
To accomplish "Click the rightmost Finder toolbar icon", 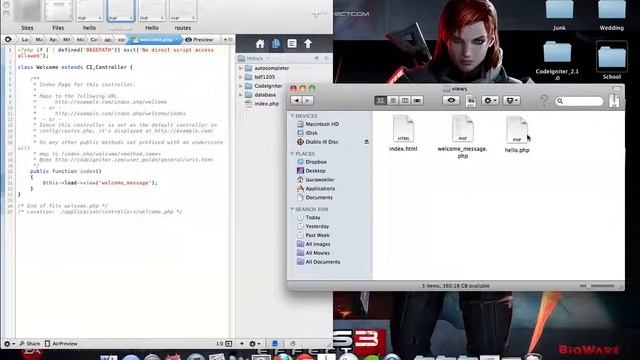I will tap(614, 100).
